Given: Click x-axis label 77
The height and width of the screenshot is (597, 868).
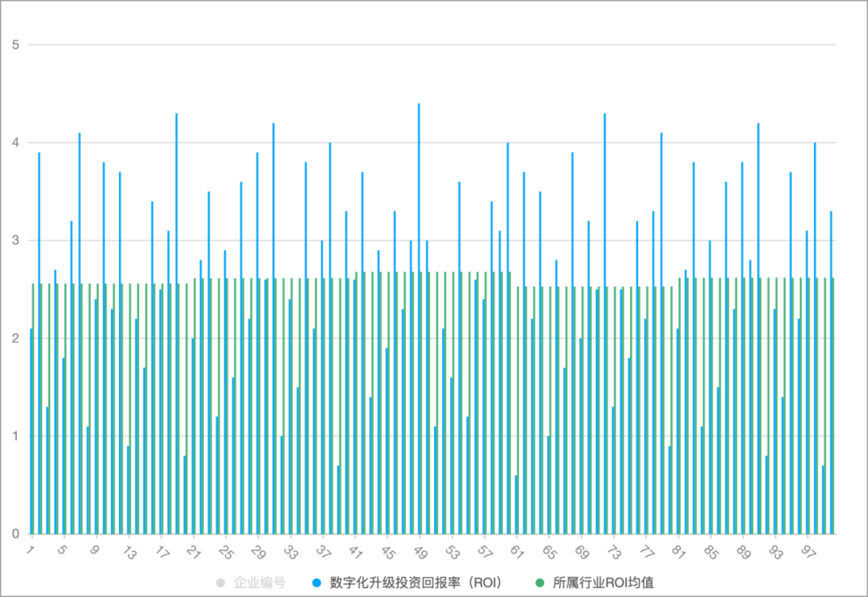Looking at the screenshot, I should (646, 552).
